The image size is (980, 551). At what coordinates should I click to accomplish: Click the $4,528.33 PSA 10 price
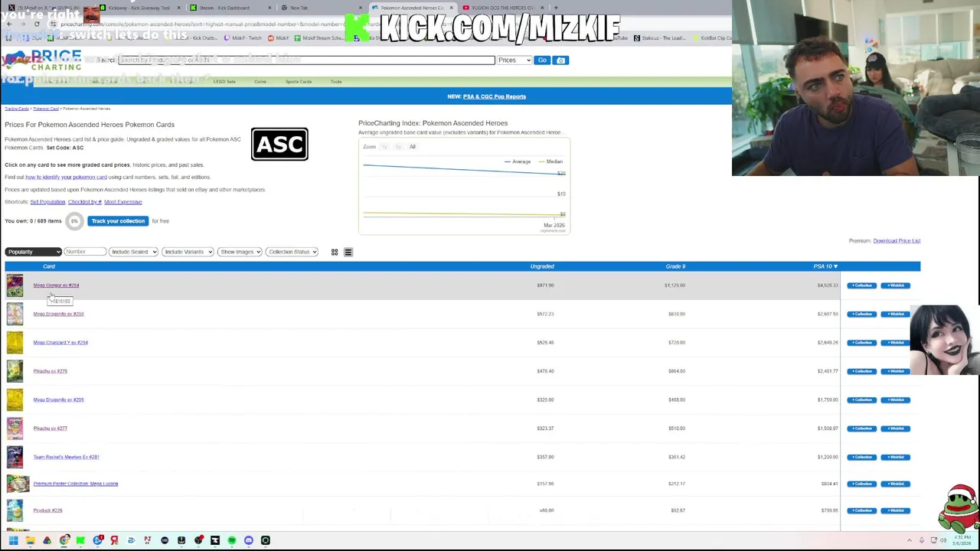tap(827, 285)
